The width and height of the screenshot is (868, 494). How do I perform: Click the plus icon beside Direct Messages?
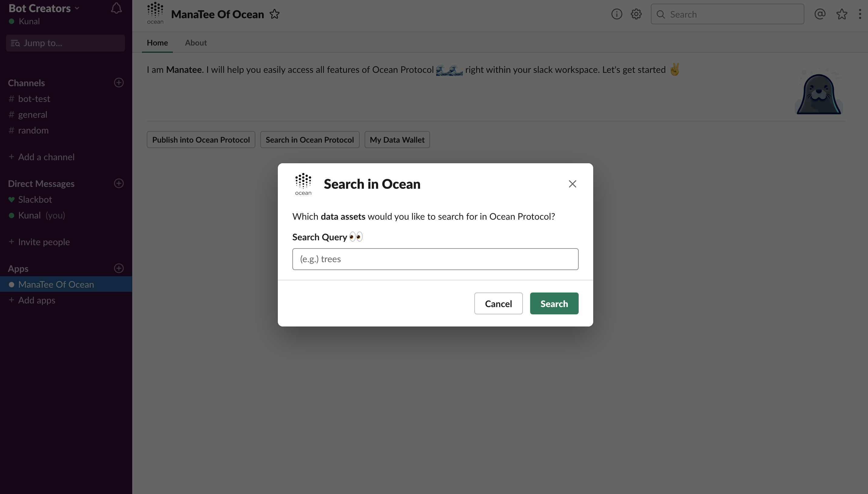(x=119, y=183)
